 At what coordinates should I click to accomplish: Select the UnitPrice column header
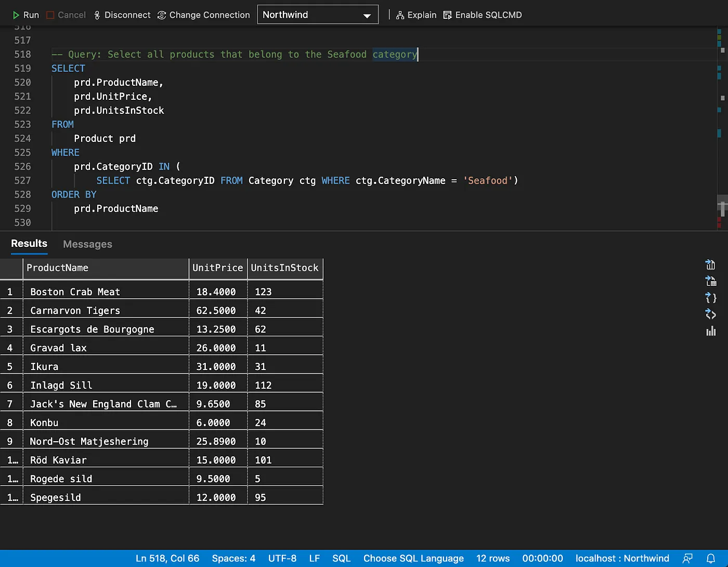coord(218,268)
